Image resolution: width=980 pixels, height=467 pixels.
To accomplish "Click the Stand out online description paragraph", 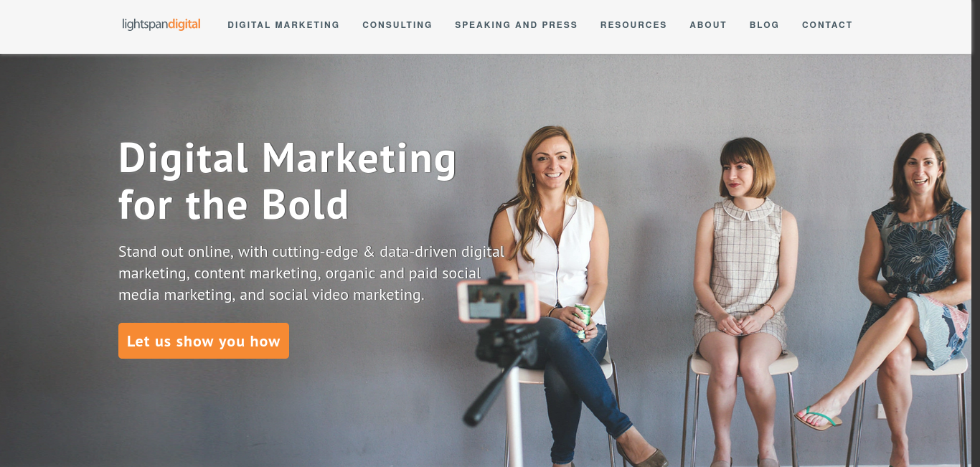I will click(311, 273).
